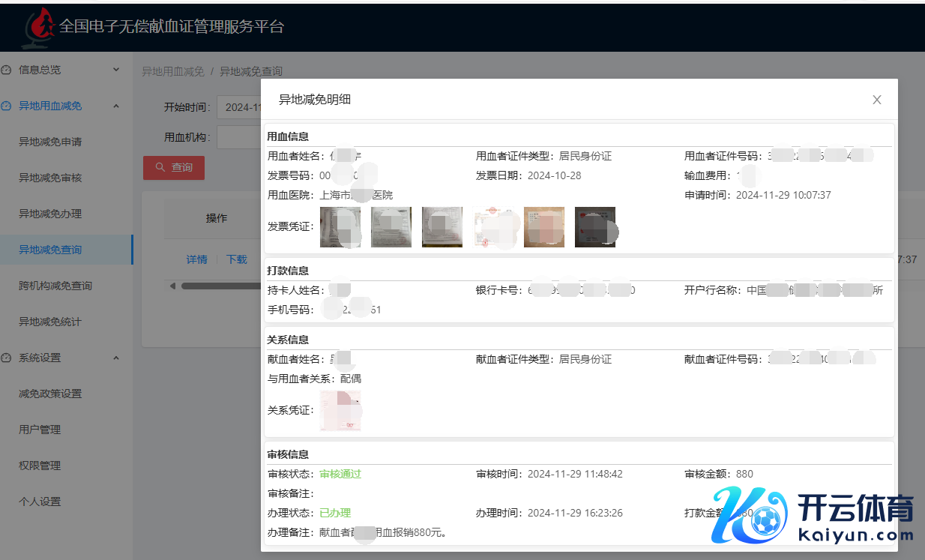
Task: Open 减免政策设置 settings item
Action: (x=50, y=394)
